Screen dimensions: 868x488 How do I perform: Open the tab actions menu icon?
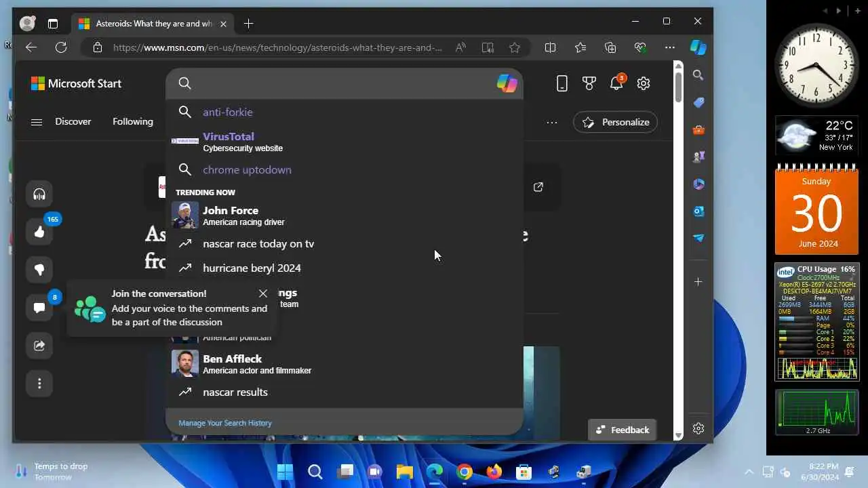pyautogui.click(x=53, y=24)
